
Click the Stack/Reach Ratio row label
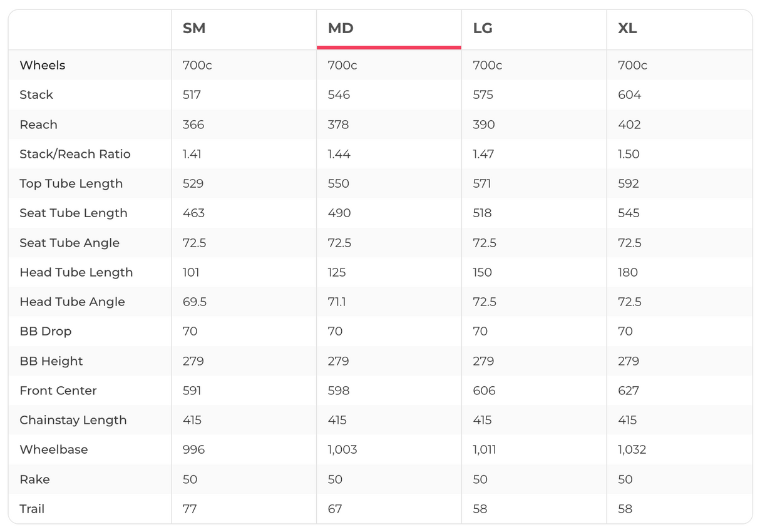click(x=75, y=154)
